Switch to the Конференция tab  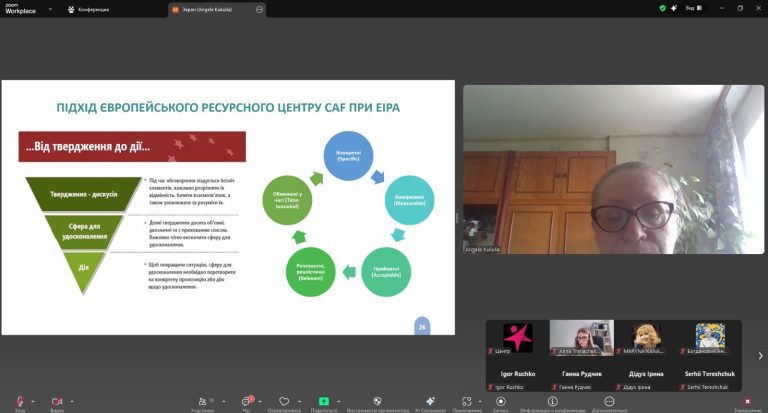coord(102,8)
